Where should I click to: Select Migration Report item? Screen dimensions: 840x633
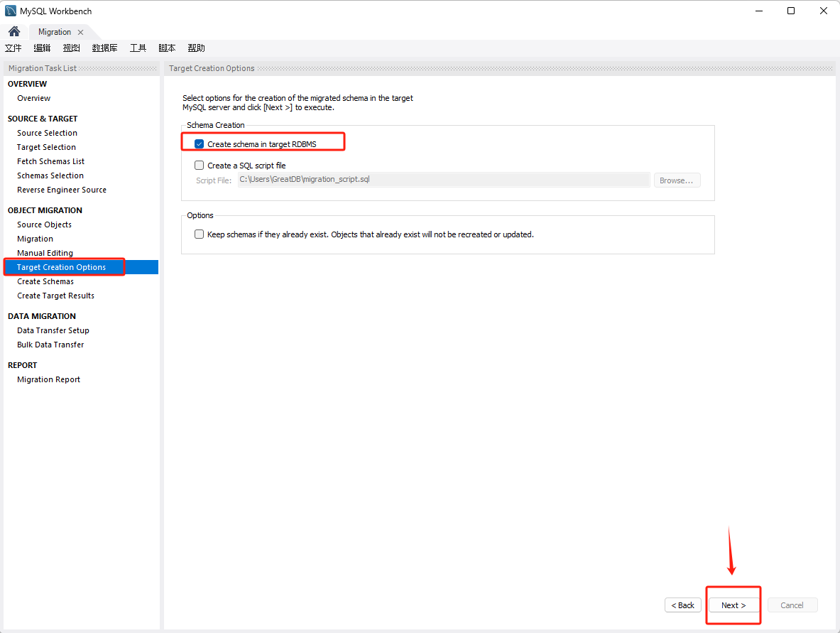coord(48,379)
